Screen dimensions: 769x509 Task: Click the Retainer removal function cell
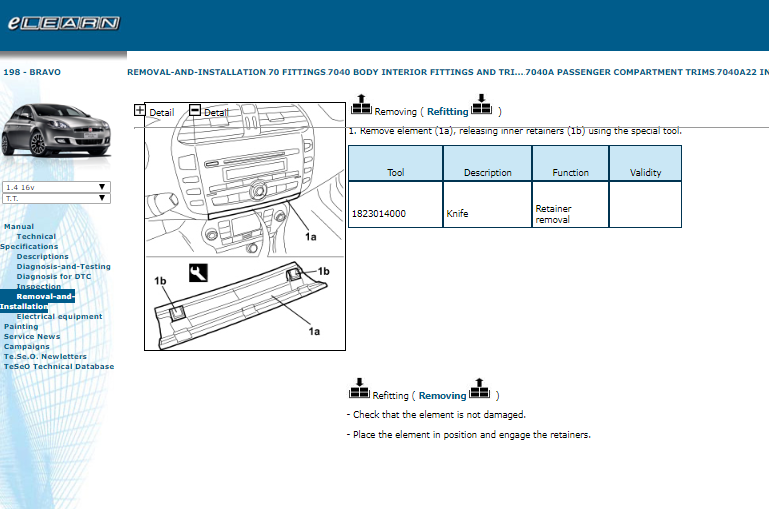(570, 205)
